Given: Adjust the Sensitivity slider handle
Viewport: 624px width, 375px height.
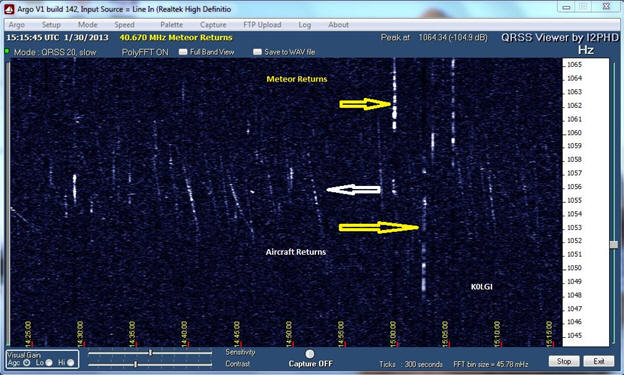Looking at the screenshot, I should point(150,353).
